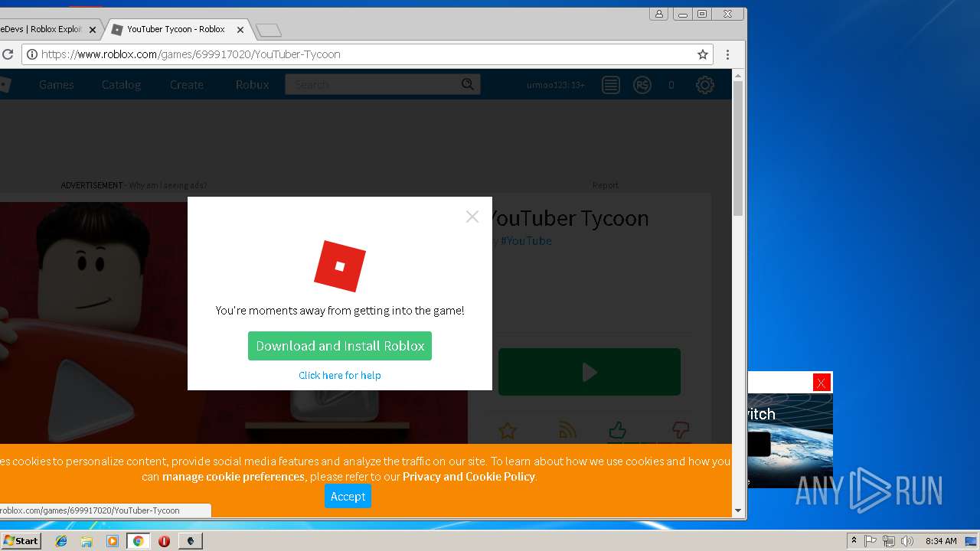The height and width of the screenshot is (551, 980).
Task: Open the Roblox settings gear
Action: (x=705, y=85)
